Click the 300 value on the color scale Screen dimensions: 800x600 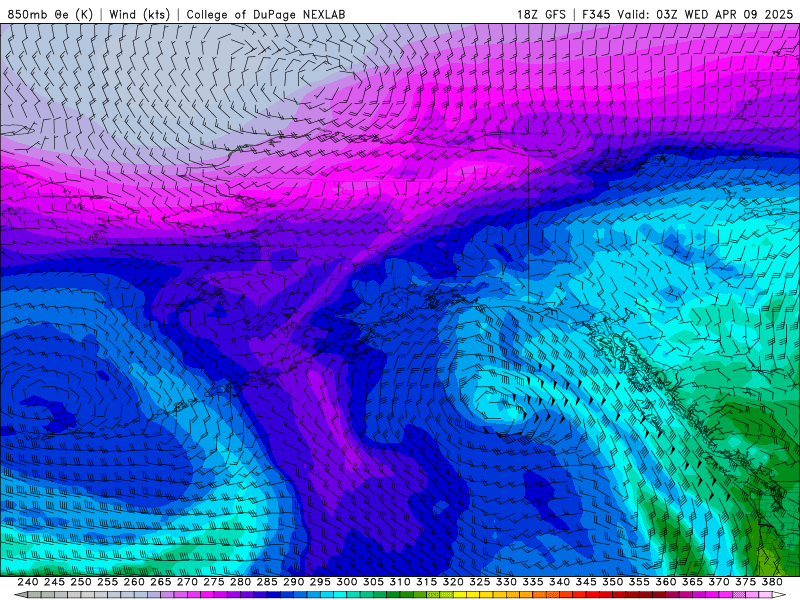click(x=347, y=582)
